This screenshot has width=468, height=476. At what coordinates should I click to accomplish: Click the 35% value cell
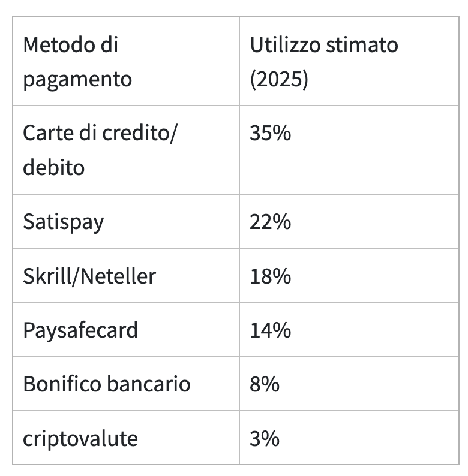[x=349, y=150]
